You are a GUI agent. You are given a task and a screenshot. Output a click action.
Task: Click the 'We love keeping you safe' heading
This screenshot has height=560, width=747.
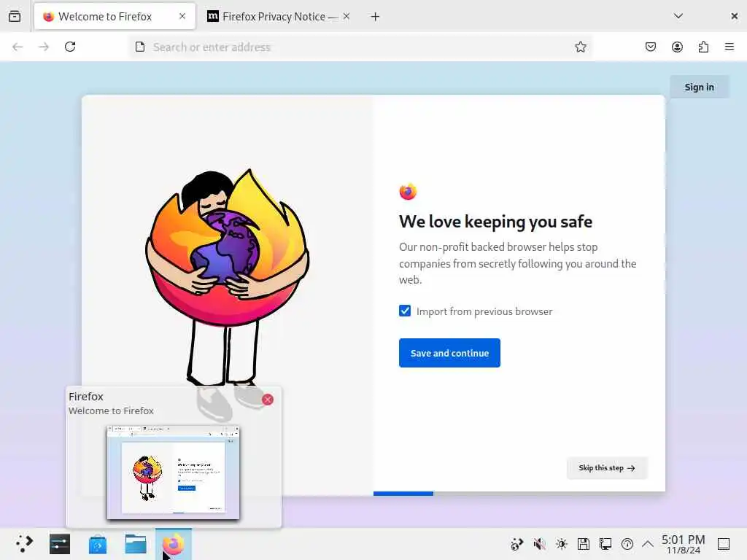coord(495,222)
